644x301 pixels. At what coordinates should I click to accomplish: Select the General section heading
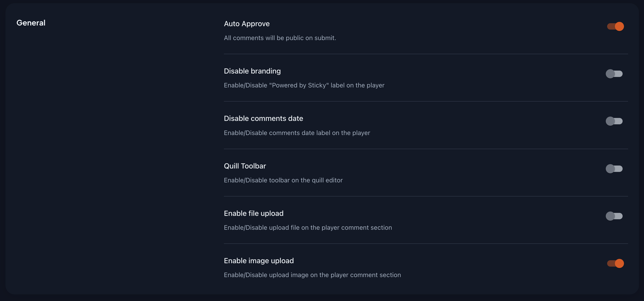31,23
